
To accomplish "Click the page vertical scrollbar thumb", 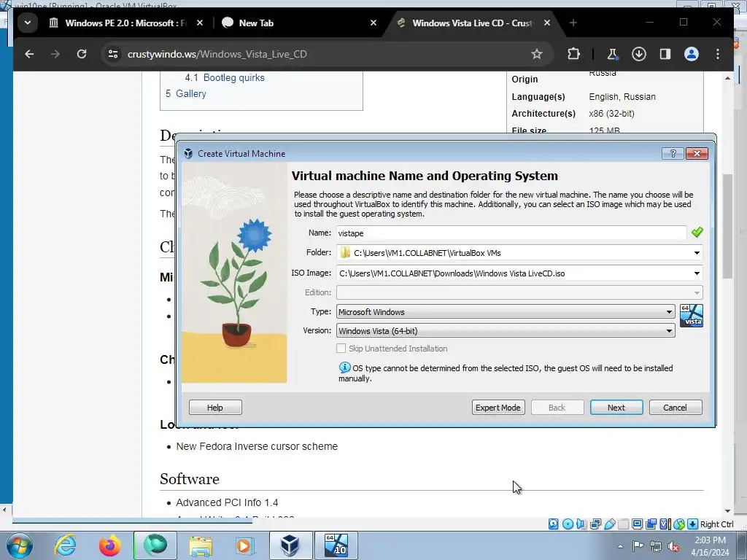I will coord(727,227).
